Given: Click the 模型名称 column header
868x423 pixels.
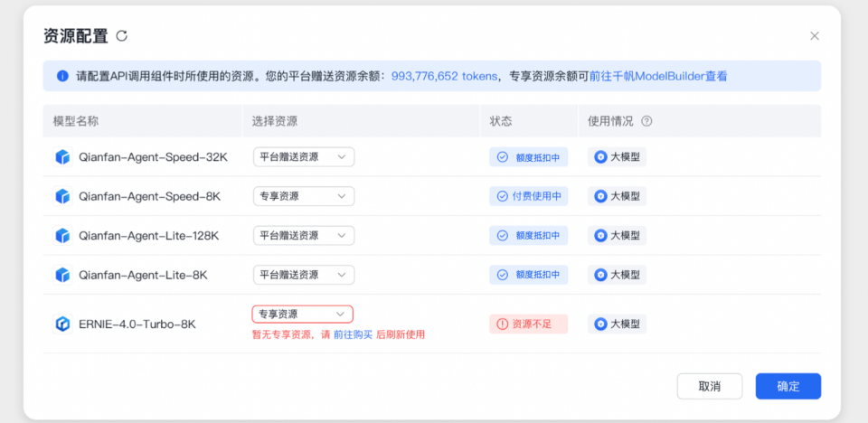Looking at the screenshot, I should coord(76,121).
